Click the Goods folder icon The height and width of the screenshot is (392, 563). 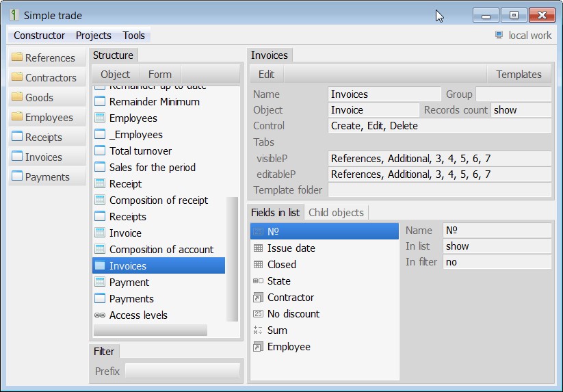point(17,97)
